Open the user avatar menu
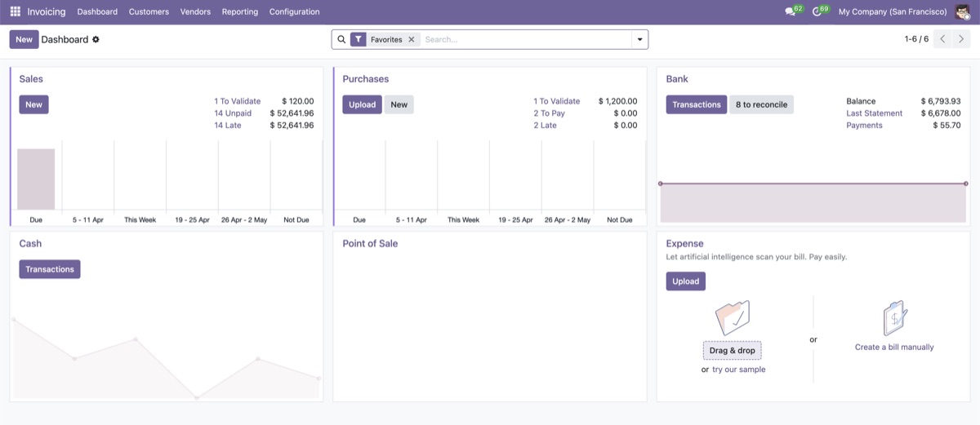The width and height of the screenshot is (980, 425). click(963, 11)
